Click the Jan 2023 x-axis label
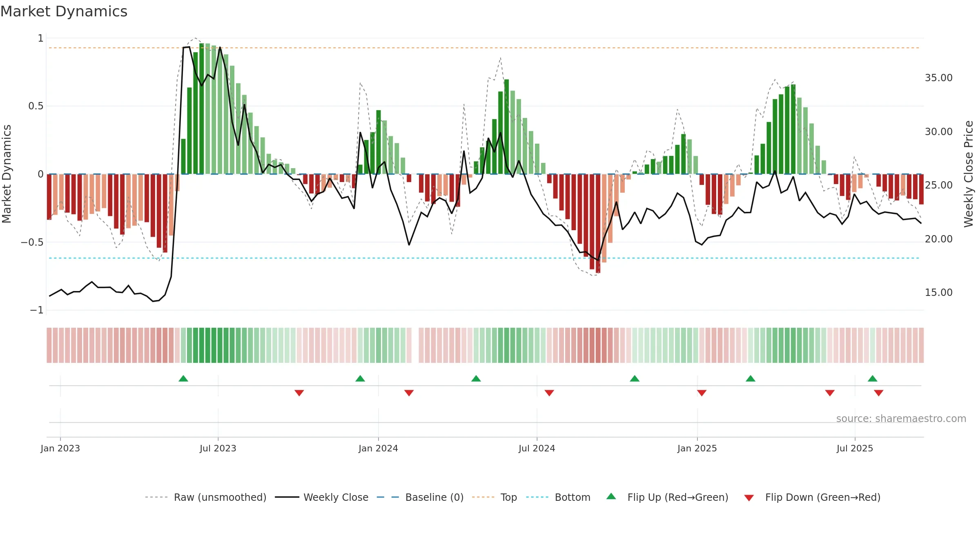Image resolution: width=980 pixels, height=551 pixels. coord(60,448)
